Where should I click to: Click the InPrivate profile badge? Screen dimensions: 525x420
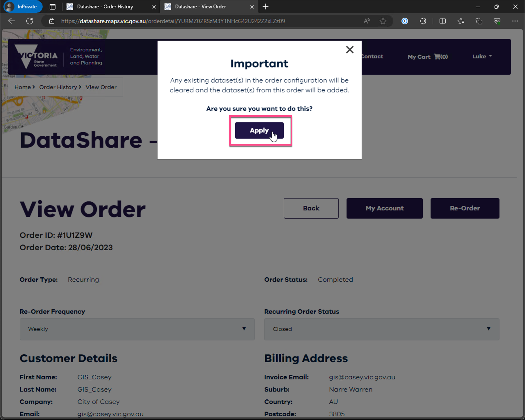23,7
